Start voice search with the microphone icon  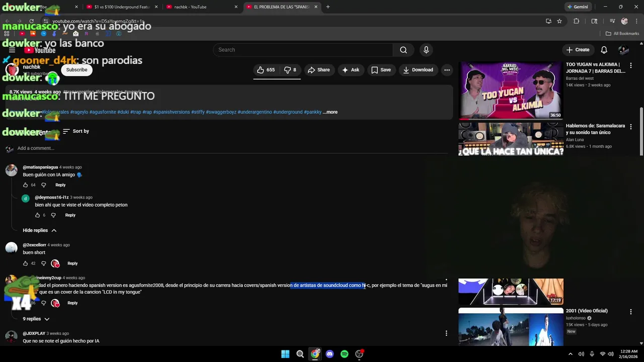426,50
